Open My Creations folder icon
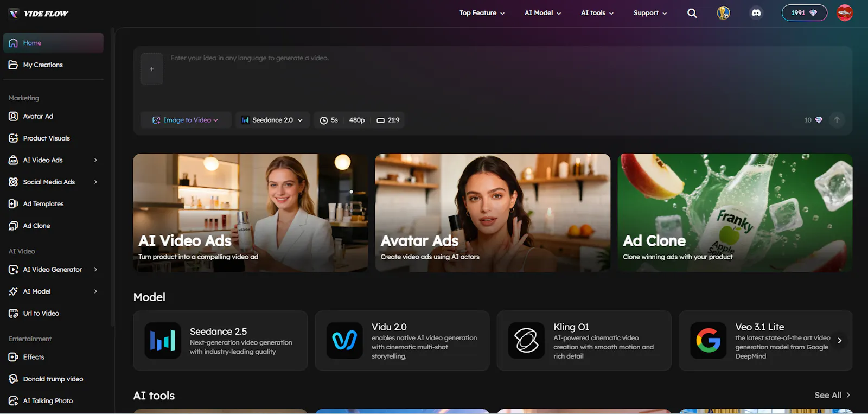 [x=14, y=65]
